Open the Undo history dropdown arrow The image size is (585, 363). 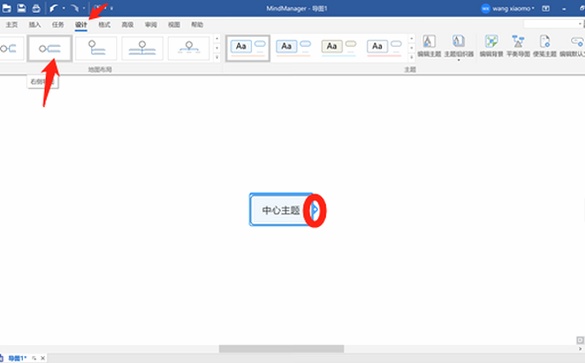pyautogui.click(x=64, y=8)
